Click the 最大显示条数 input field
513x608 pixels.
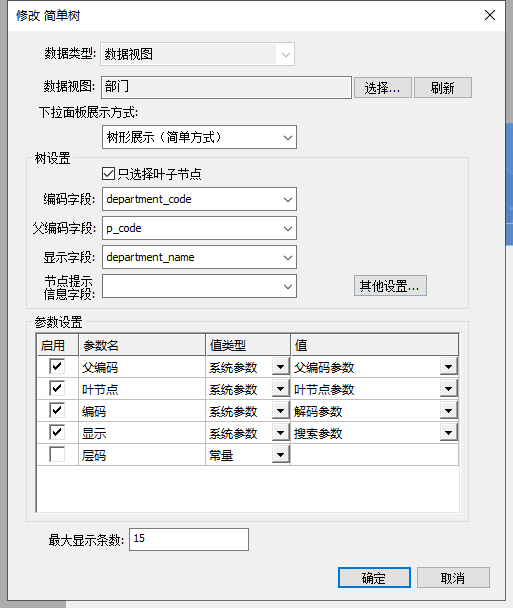click(x=189, y=539)
